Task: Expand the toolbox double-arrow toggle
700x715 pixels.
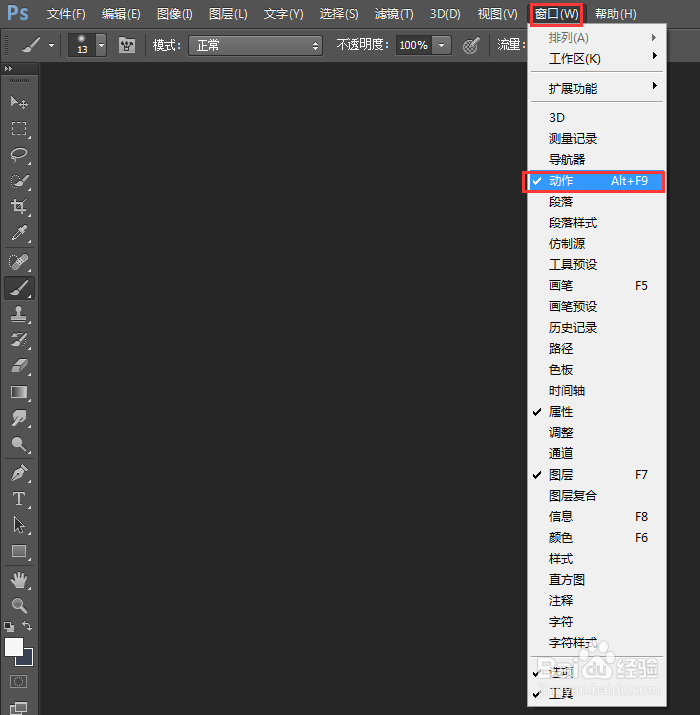Action: (x=8, y=68)
